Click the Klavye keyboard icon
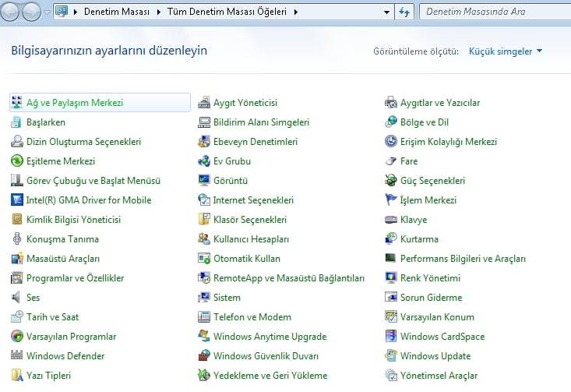This screenshot has height=392, width=571. 391,219
